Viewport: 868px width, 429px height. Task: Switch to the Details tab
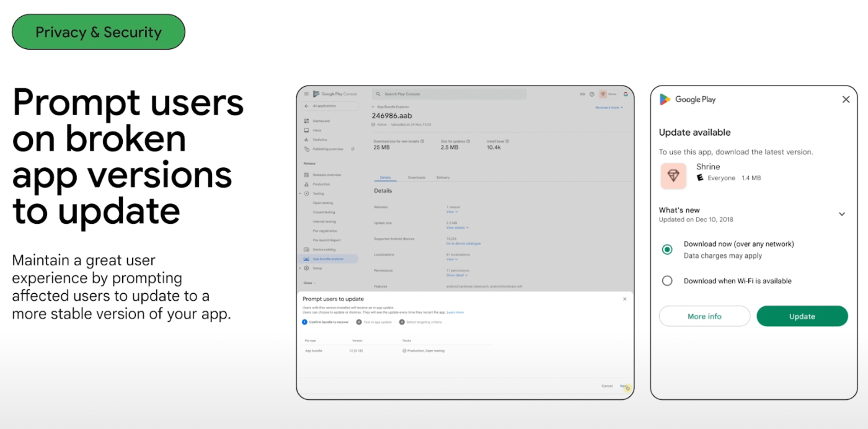(x=385, y=177)
